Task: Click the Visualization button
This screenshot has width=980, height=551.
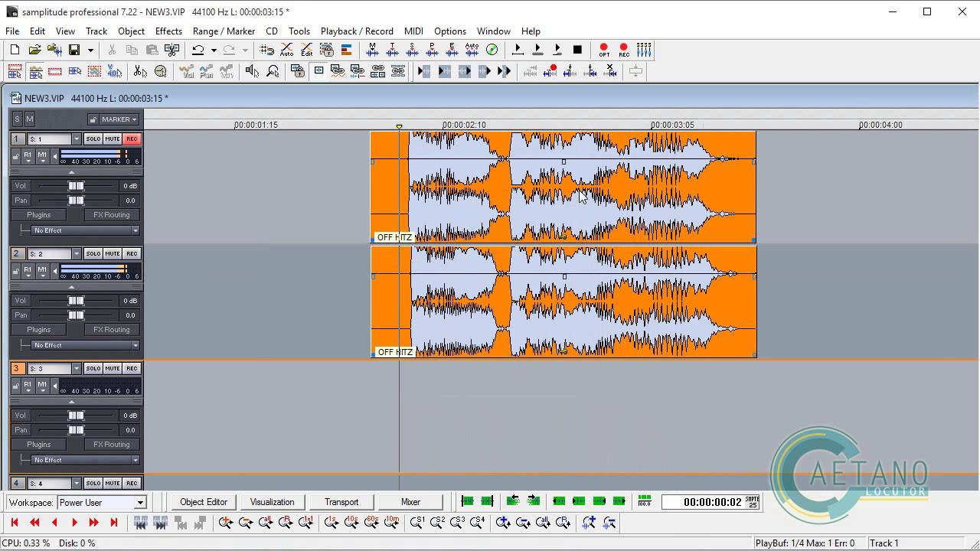Action: [272, 502]
